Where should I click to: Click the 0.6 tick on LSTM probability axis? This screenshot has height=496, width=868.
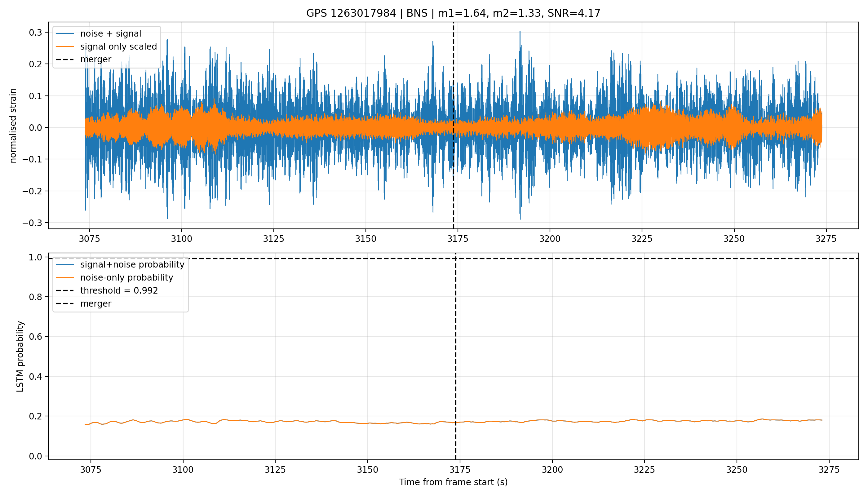(x=35, y=337)
